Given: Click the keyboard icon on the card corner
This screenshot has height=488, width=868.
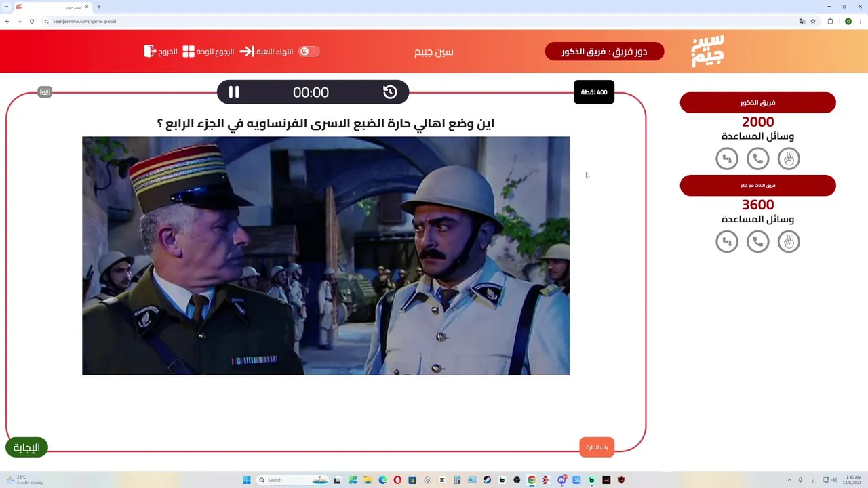Looking at the screenshot, I should click(x=45, y=92).
